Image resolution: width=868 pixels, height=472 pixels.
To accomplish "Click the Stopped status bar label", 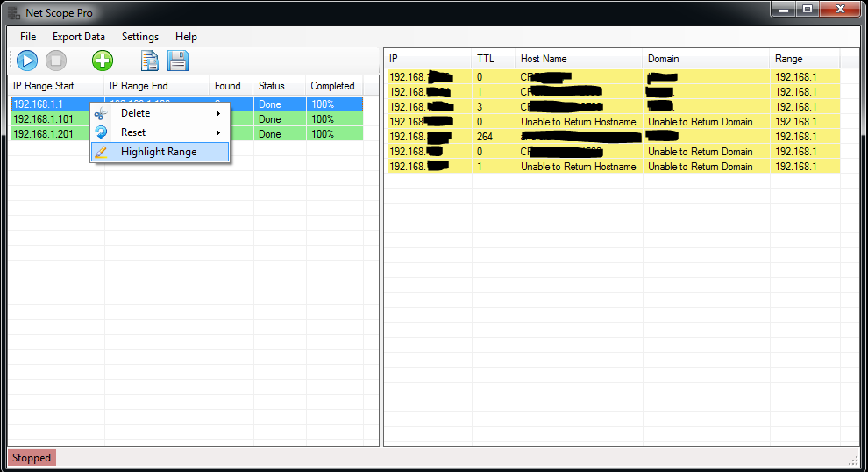I will click(32, 458).
